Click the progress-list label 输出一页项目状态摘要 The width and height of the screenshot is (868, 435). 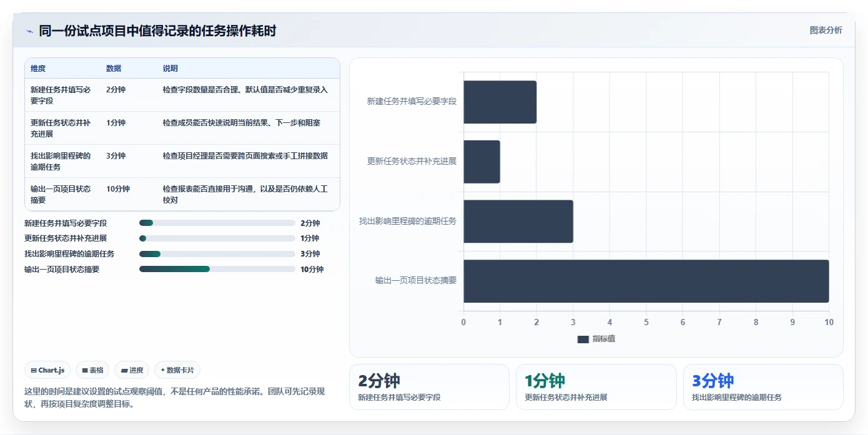(62, 270)
